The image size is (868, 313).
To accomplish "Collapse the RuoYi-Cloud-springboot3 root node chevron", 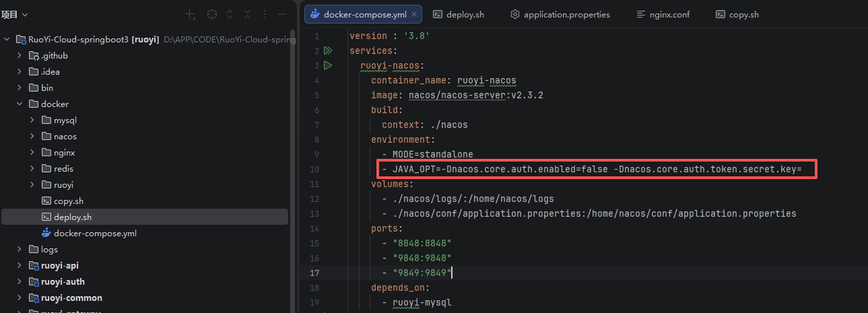I will tap(7, 40).
